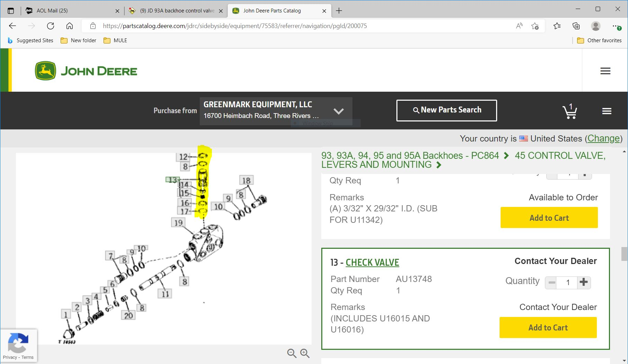Add the 3/32" O-ring part to cart
The height and width of the screenshot is (364, 628).
549,218
